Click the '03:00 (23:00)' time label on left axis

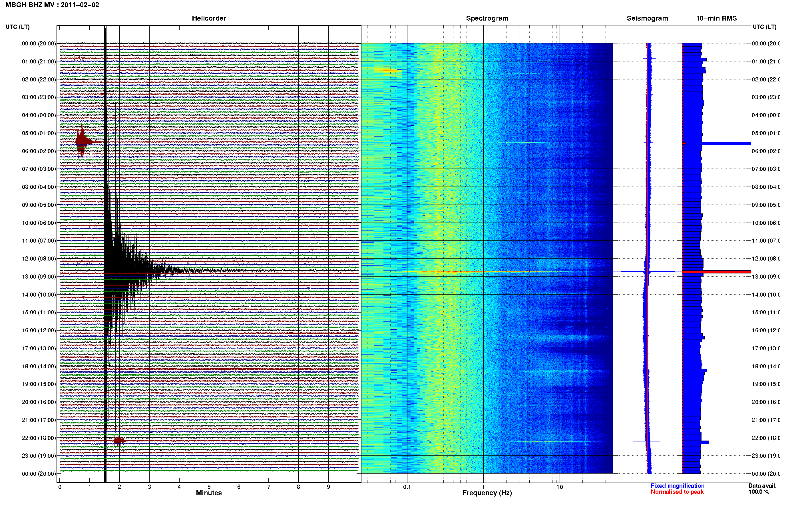click(39, 97)
